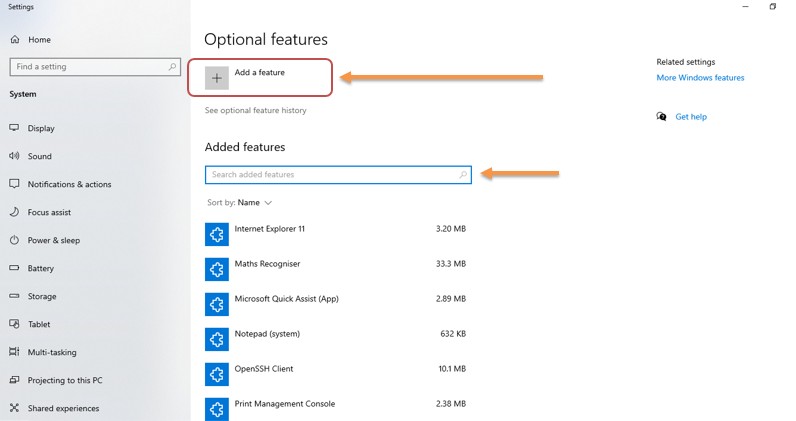796x421 pixels.
Task: Click the Added features heading
Action: [245, 147]
